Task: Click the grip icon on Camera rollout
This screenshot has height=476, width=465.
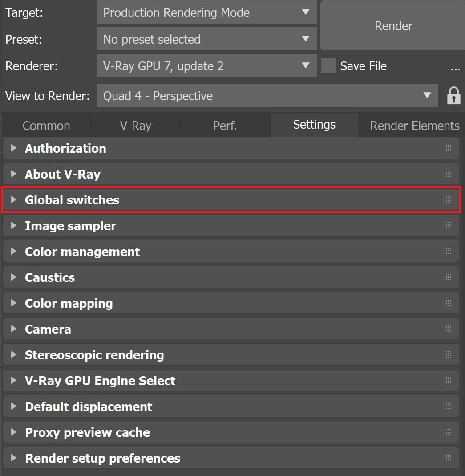Action: click(x=447, y=329)
